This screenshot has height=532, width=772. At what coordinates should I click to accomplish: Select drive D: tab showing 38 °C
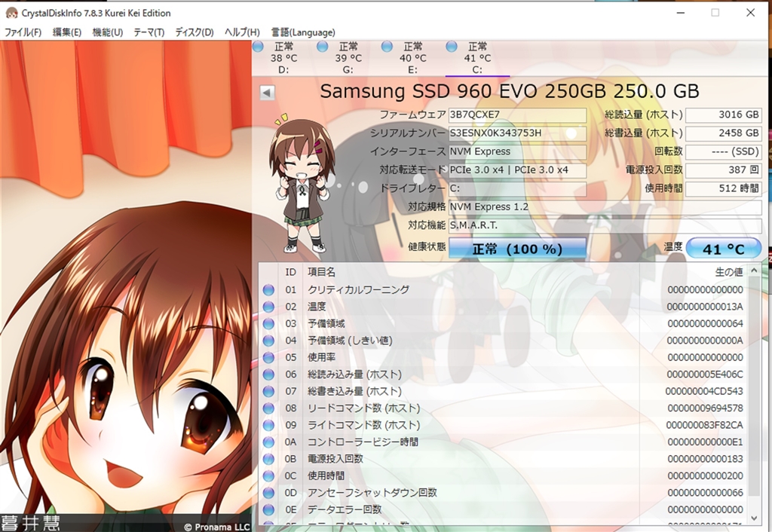point(283,58)
